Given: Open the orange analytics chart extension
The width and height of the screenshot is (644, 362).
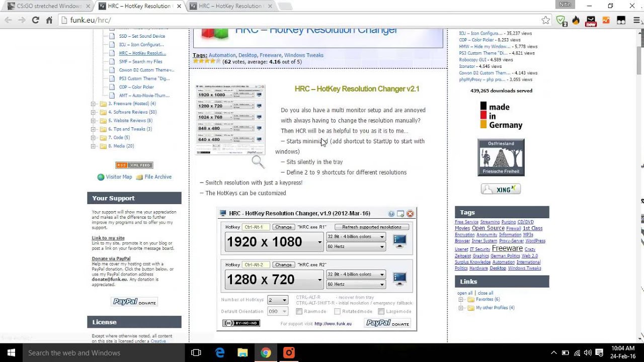Looking at the screenshot, I should coord(606,20).
